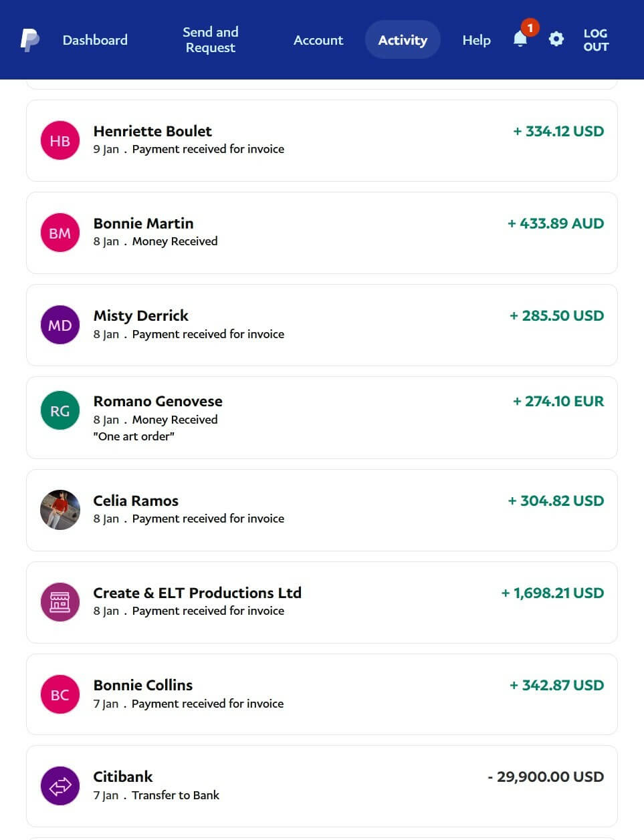Open the Help menu item
Viewport: 644px width, 840px height.
point(476,40)
